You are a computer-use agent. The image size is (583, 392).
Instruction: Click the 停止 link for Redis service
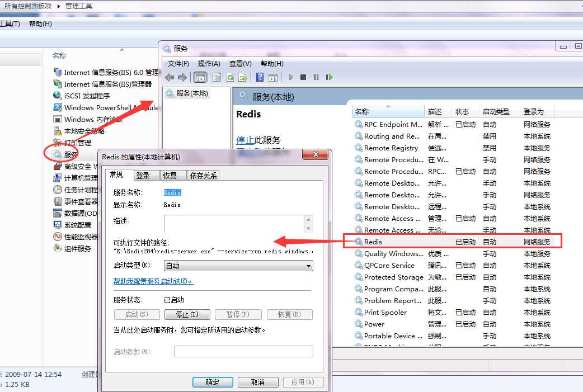[245, 140]
